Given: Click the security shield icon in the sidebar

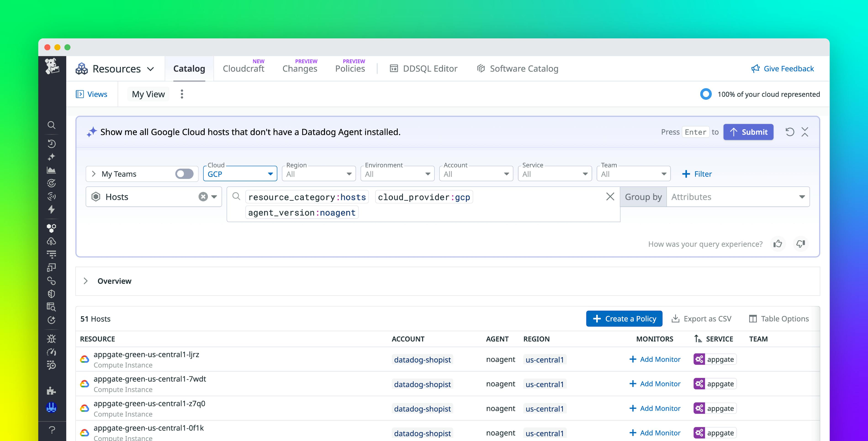Looking at the screenshot, I should coord(52,294).
